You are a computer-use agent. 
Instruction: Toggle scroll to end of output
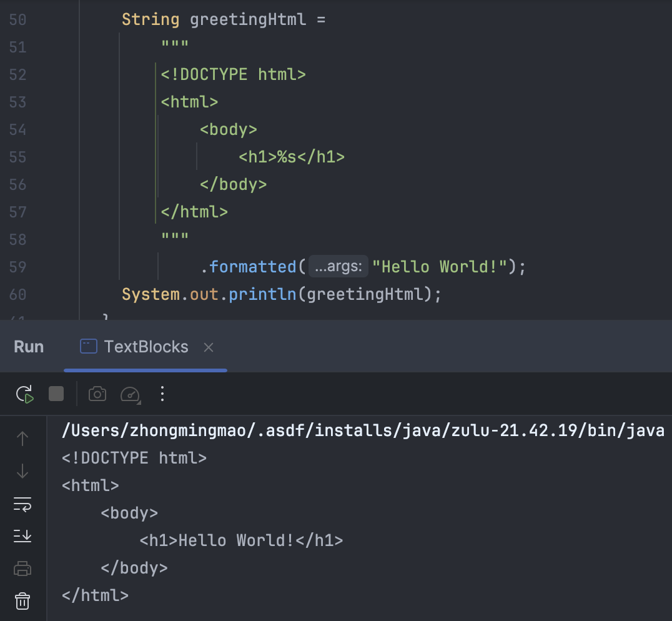click(22, 536)
